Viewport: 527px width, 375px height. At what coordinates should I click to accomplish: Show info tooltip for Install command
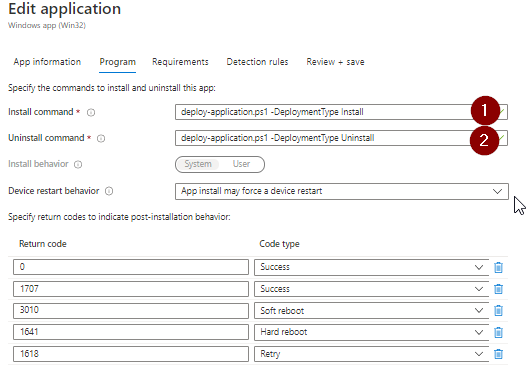[x=91, y=112]
